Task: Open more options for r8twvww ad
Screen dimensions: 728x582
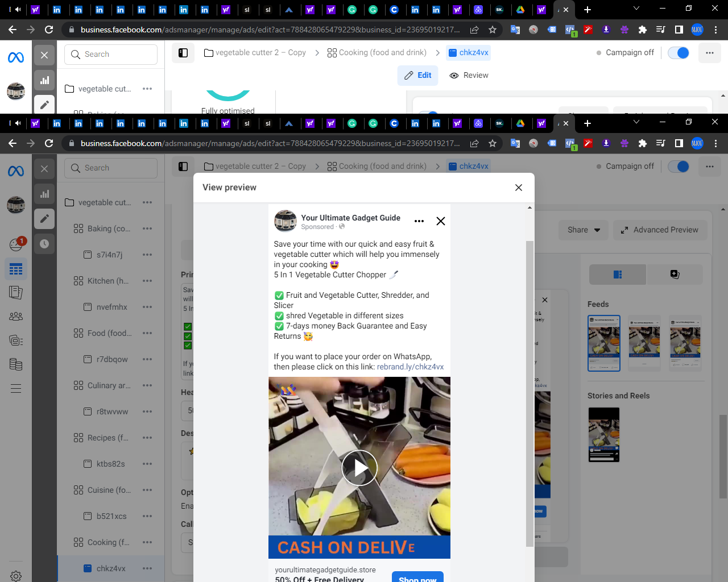Action: [x=147, y=411]
